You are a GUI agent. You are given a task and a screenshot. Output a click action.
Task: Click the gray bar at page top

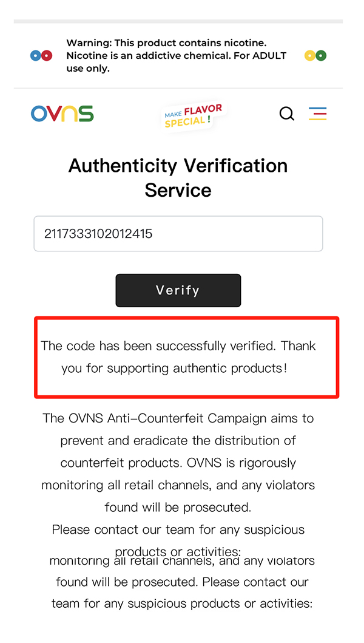pyautogui.click(x=178, y=21)
